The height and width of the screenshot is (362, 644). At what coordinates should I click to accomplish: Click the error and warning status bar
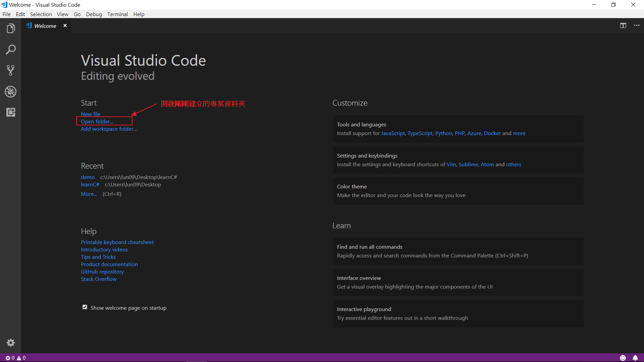(x=13, y=358)
